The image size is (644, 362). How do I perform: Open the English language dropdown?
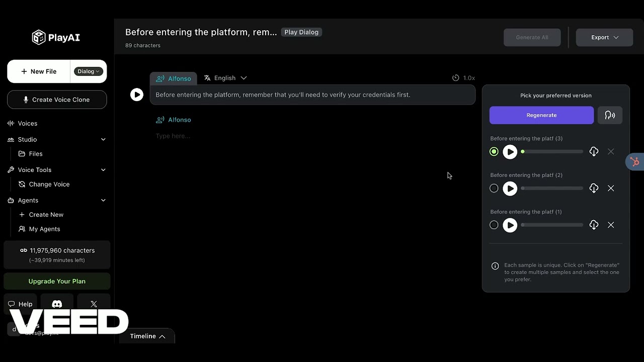225,78
